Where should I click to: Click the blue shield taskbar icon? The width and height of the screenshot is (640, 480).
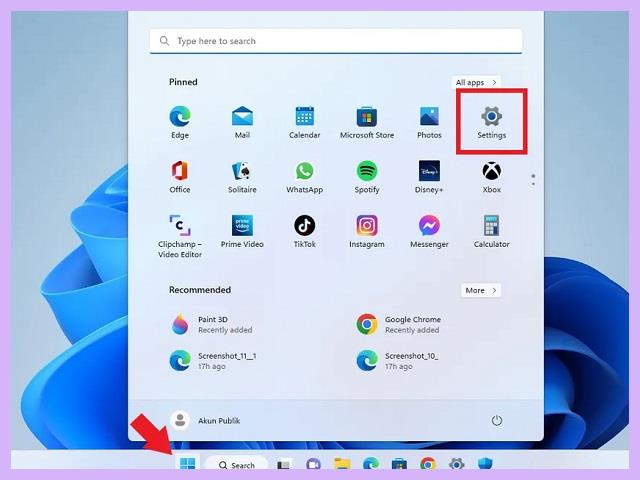[485, 464]
